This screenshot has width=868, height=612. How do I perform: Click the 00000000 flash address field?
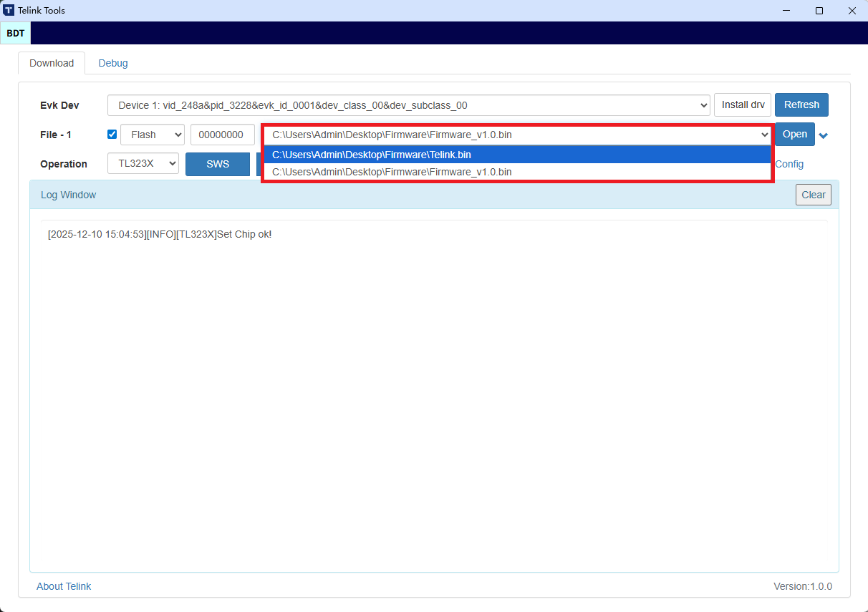tap(222, 135)
